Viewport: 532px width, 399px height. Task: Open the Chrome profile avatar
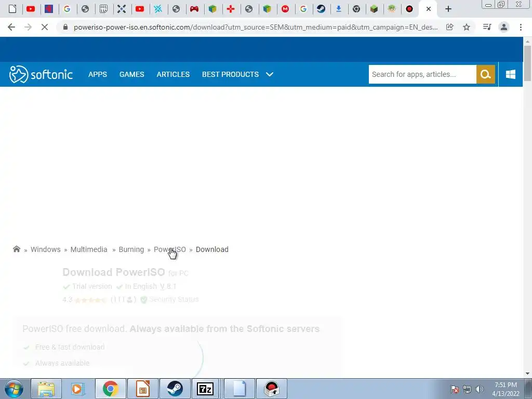(x=504, y=27)
